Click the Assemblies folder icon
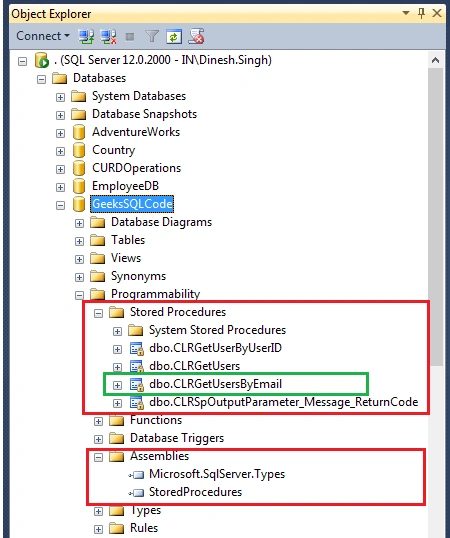450x538 pixels. tap(117, 456)
